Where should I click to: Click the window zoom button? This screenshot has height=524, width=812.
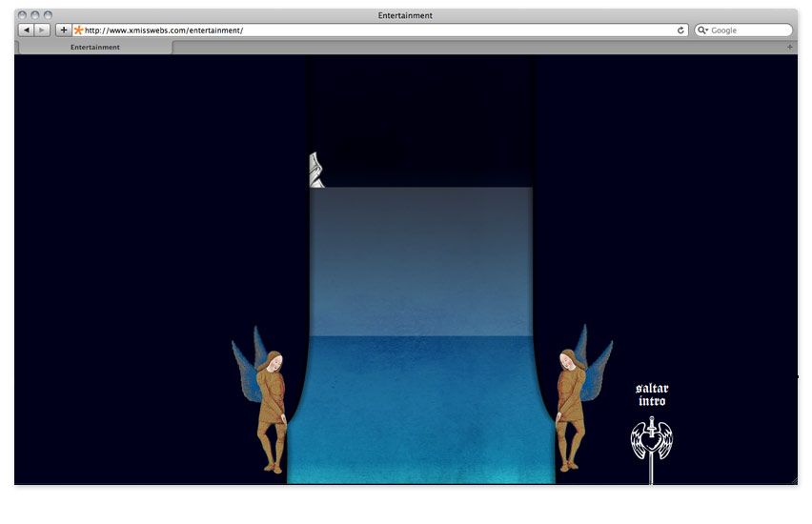point(48,15)
